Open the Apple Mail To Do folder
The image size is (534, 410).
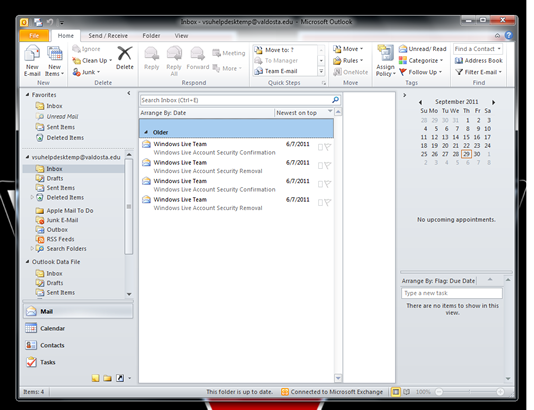(70, 210)
